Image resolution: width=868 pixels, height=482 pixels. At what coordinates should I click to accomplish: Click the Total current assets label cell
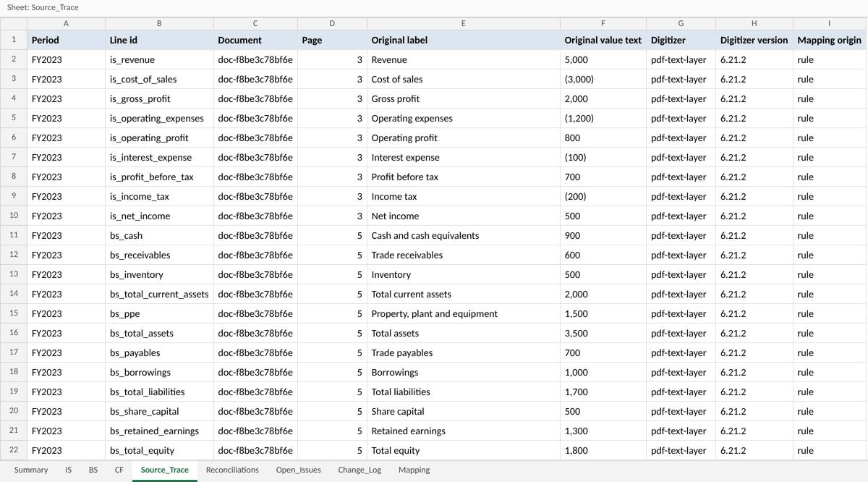tap(464, 294)
